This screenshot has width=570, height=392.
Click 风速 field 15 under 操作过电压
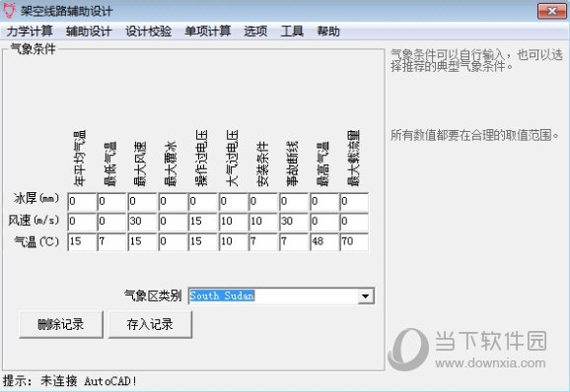pos(203,222)
